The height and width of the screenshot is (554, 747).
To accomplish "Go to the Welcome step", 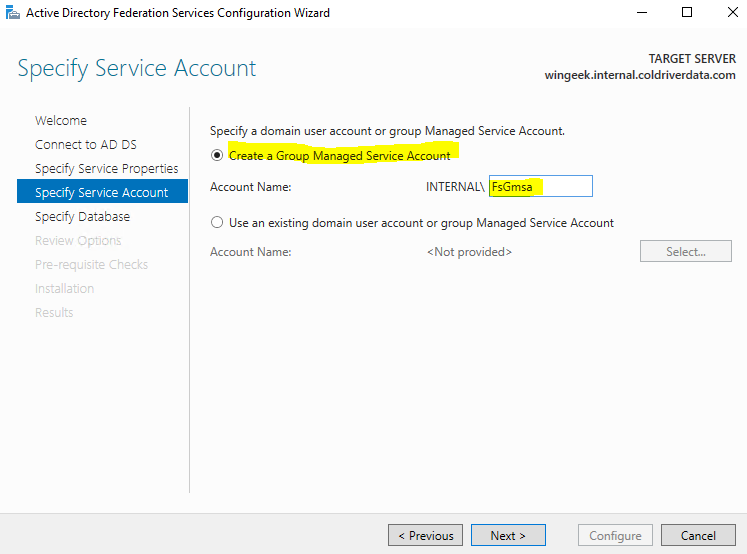I will tap(61, 120).
